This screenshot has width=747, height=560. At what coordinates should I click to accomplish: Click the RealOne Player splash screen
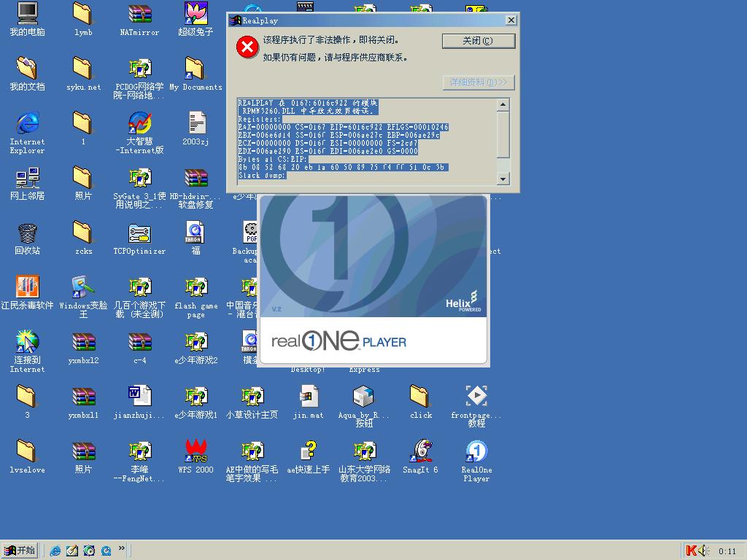373,280
